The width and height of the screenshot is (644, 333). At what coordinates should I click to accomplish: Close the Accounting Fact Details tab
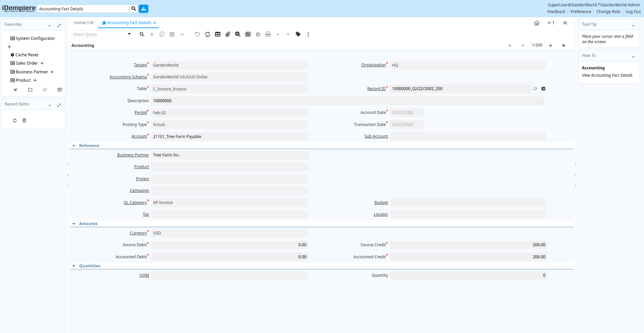(155, 23)
